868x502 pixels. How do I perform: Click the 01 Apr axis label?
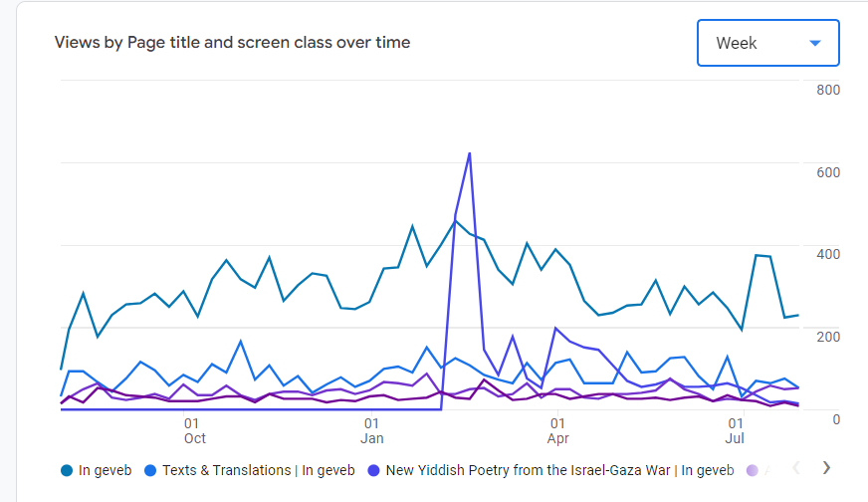pyautogui.click(x=557, y=431)
